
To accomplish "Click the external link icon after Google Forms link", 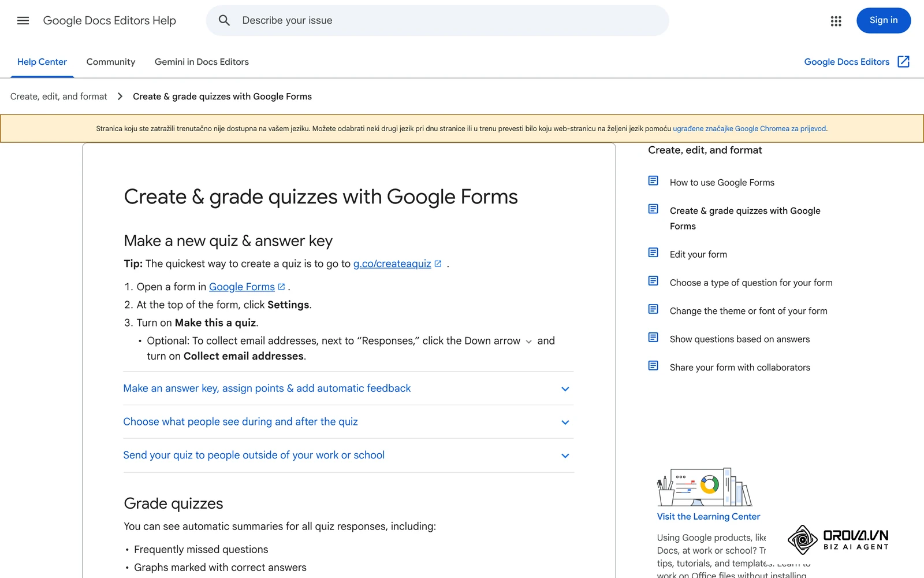I will [x=281, y=287].
